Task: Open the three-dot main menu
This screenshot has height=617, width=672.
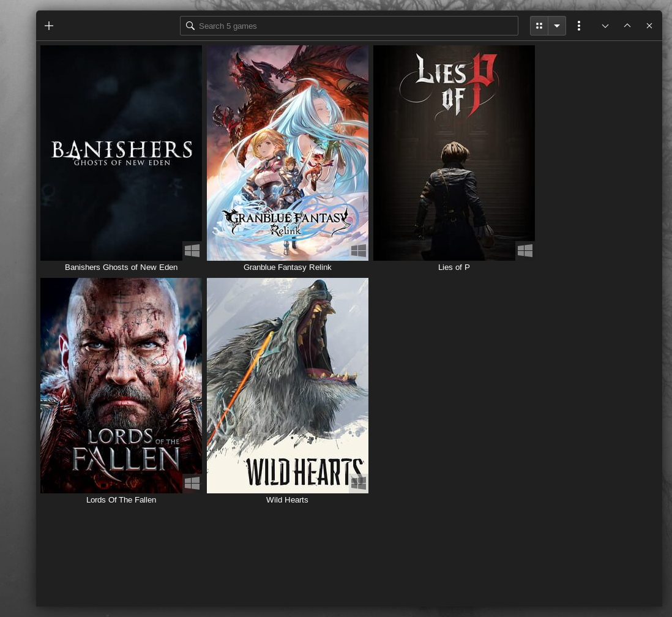Action: tap(579, 26)
